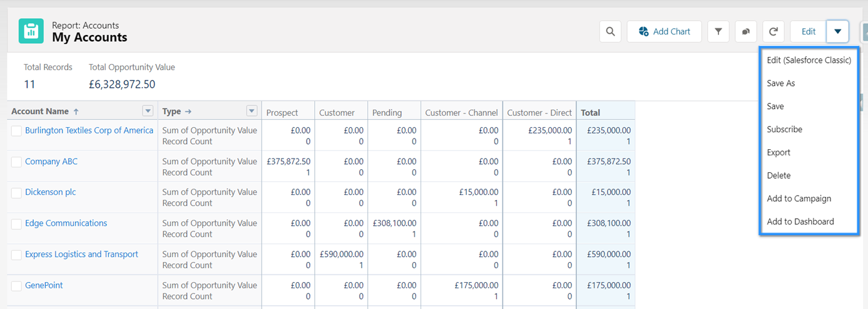Viewport: 868px width, 309px height.
Task: Click the My Accounts report title
Action: tap(89, 38)
